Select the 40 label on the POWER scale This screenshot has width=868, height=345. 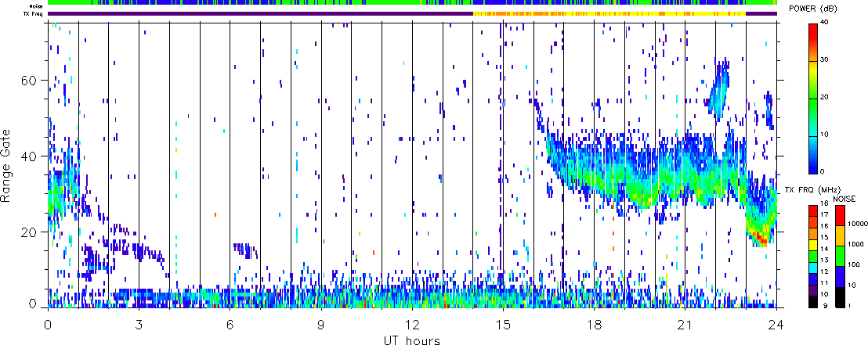coord(825,23)
